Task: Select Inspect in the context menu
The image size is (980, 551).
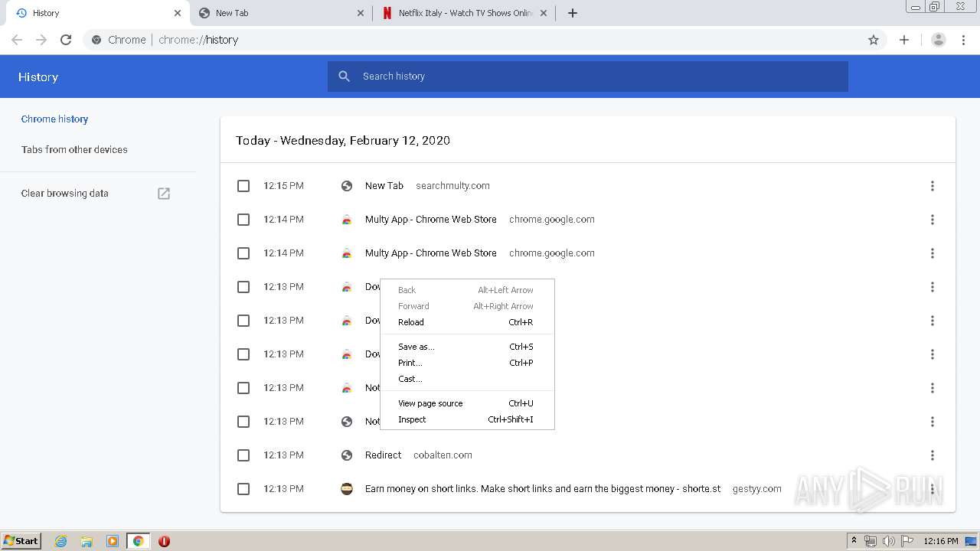Action: pyautogui.click(x=467, y=419)
